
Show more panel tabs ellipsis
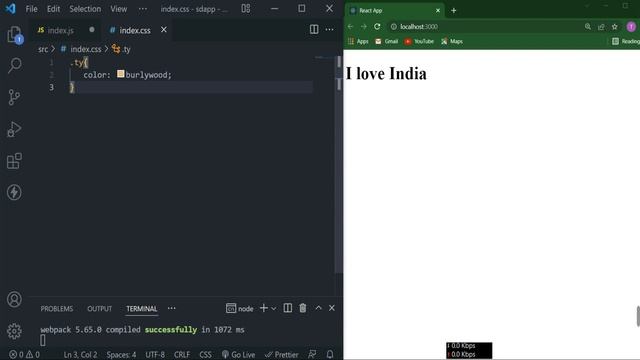[x=171, y=308]
